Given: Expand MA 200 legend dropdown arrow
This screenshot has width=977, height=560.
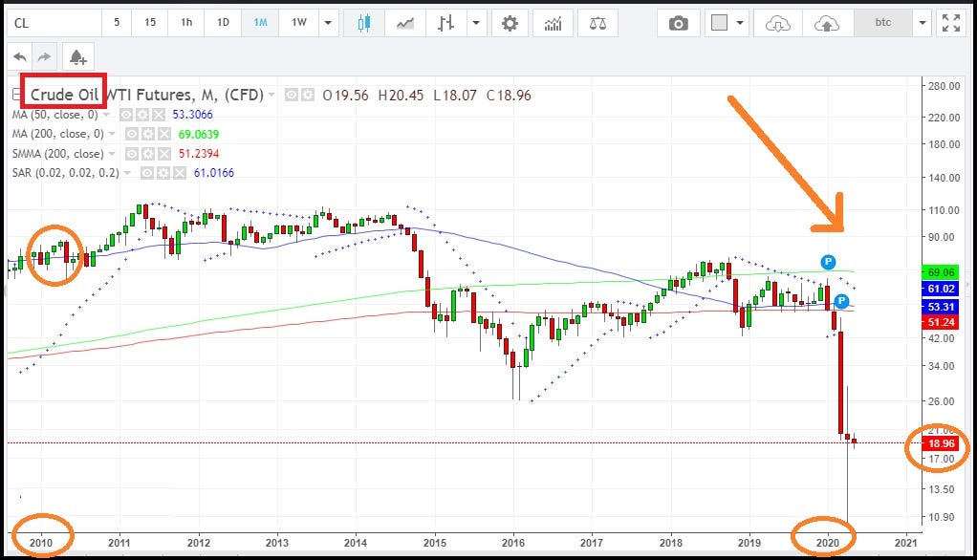Looking at the screenshot, I should point(112,134).
